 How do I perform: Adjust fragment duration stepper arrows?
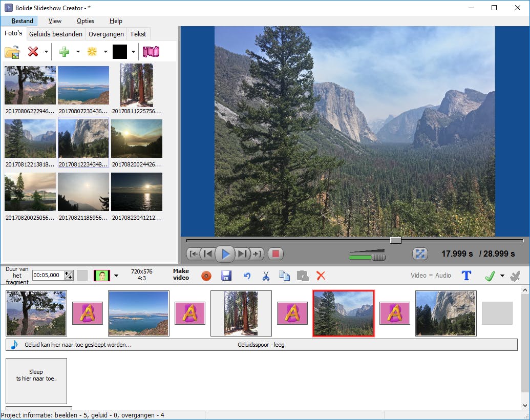point(69,275)
